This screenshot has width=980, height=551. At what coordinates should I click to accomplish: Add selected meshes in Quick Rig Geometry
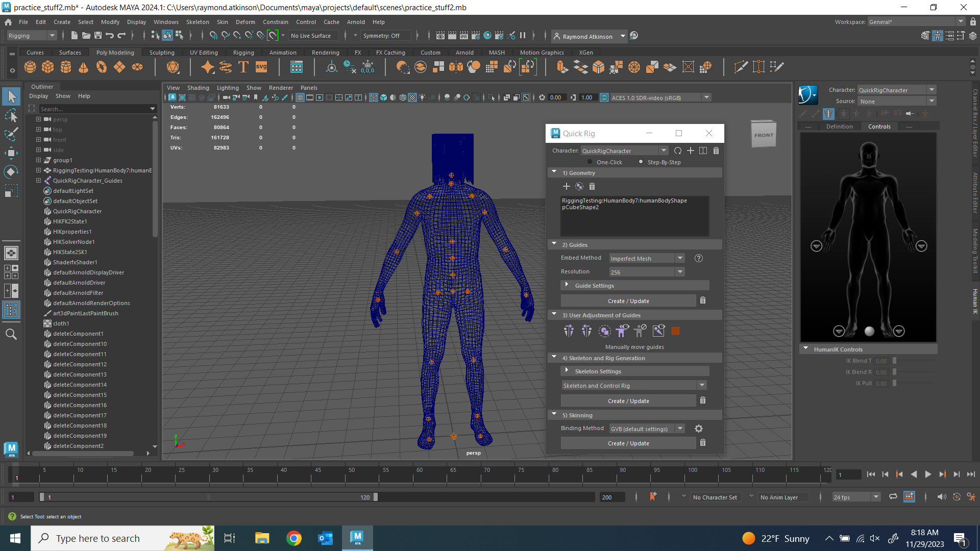[566, 186]
